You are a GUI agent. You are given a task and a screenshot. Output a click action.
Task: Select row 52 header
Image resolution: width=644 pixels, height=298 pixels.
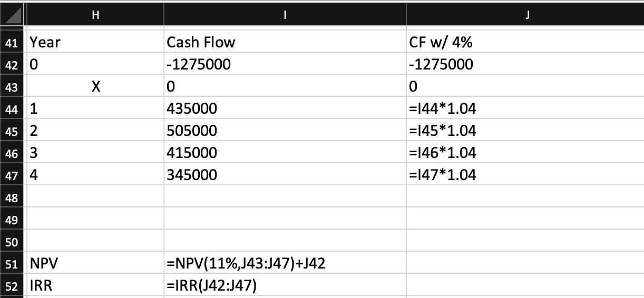[12, 285]
